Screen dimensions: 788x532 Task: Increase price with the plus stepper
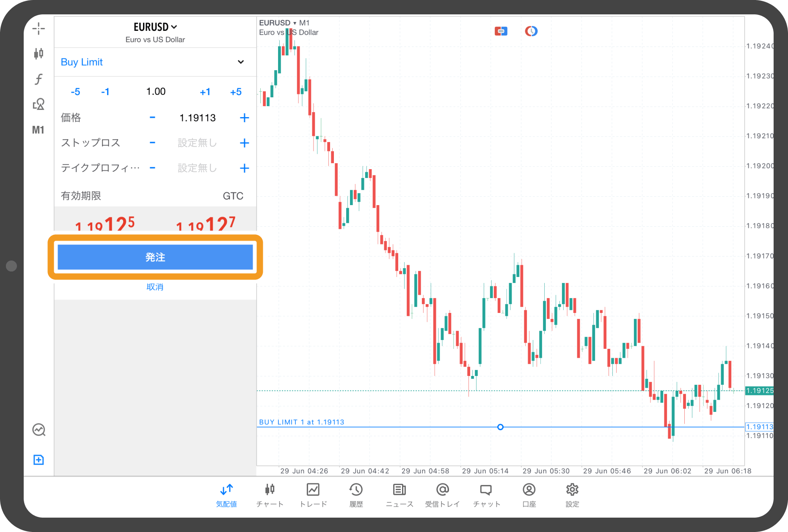[244, 118]
